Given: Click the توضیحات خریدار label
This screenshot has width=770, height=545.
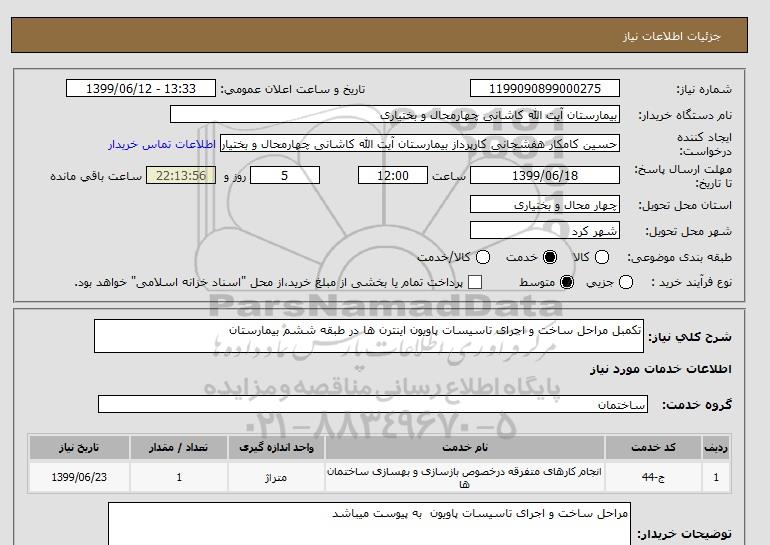Looking at the screenshot, I should tap(684, 533).
